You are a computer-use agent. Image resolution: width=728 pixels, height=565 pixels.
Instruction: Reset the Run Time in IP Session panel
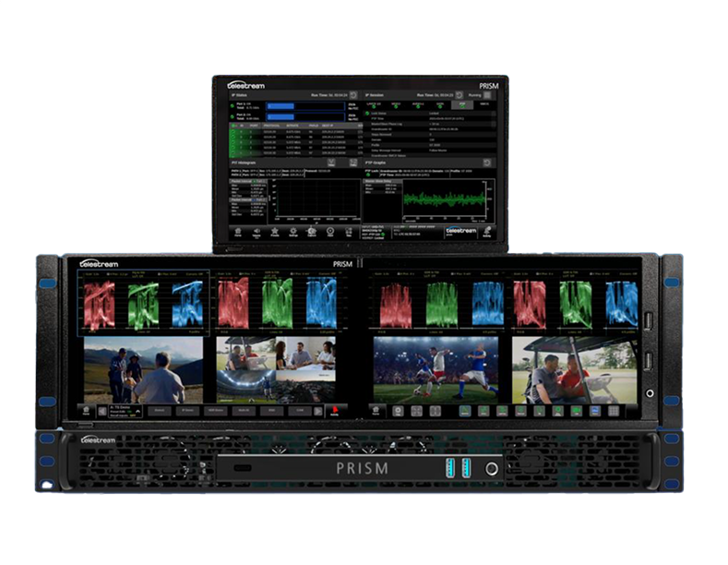pyautogui.click(x=459, y=95)
